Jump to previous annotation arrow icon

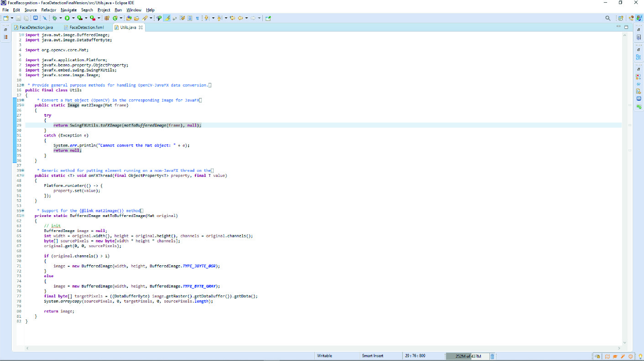point(220,18)
